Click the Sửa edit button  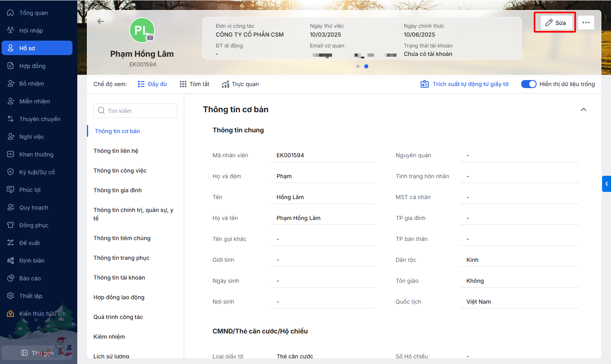[555, 23]
